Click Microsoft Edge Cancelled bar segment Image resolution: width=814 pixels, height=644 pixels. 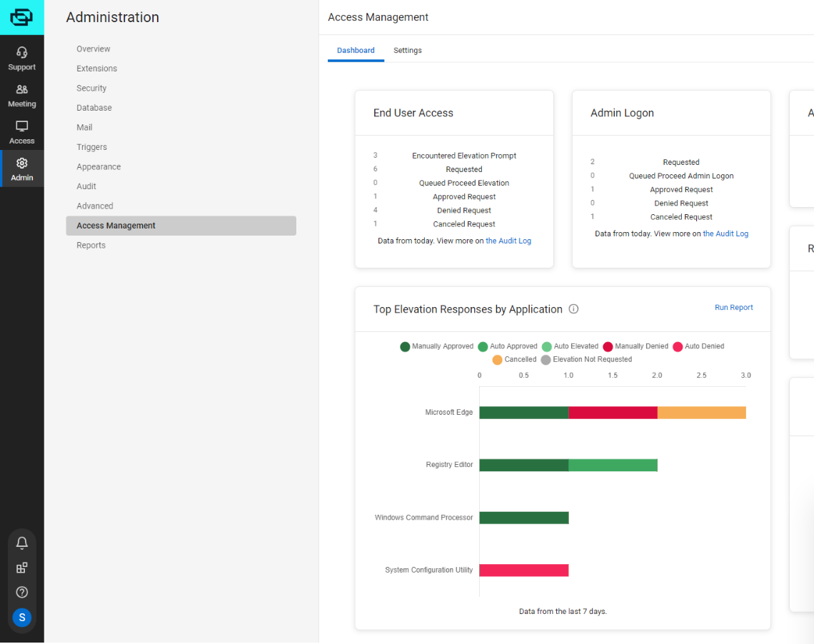pos(702,413)
